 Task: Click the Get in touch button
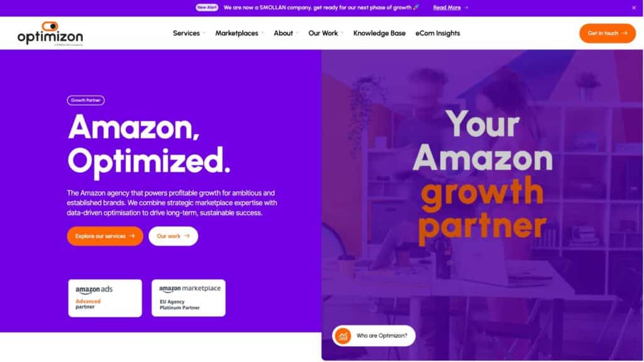click(x=608, y=33)
